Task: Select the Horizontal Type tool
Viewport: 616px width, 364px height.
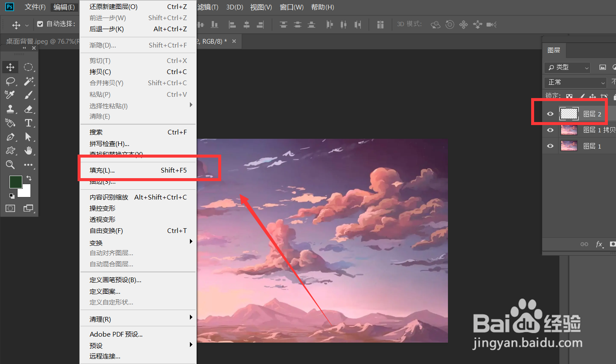Action: coord(28,123)
